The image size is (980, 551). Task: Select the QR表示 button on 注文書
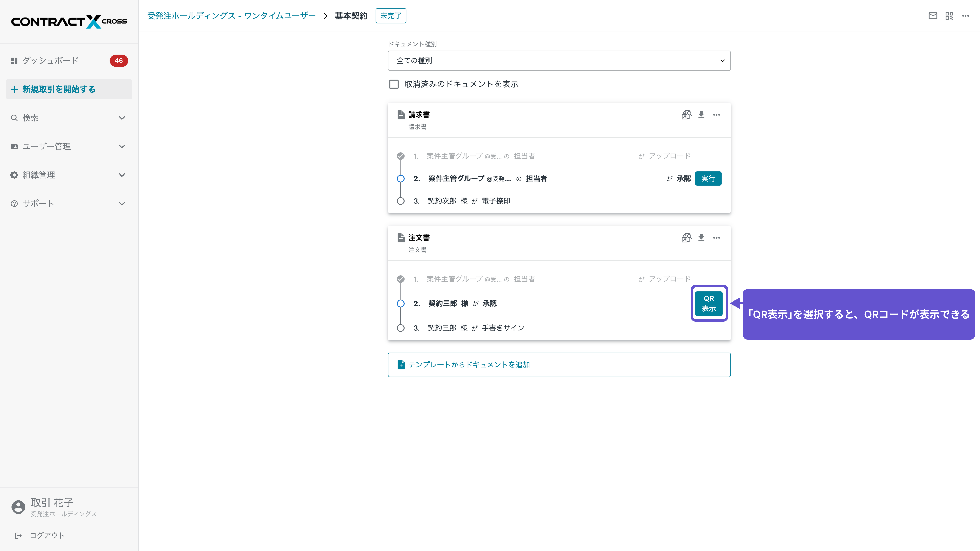(708, 303)
